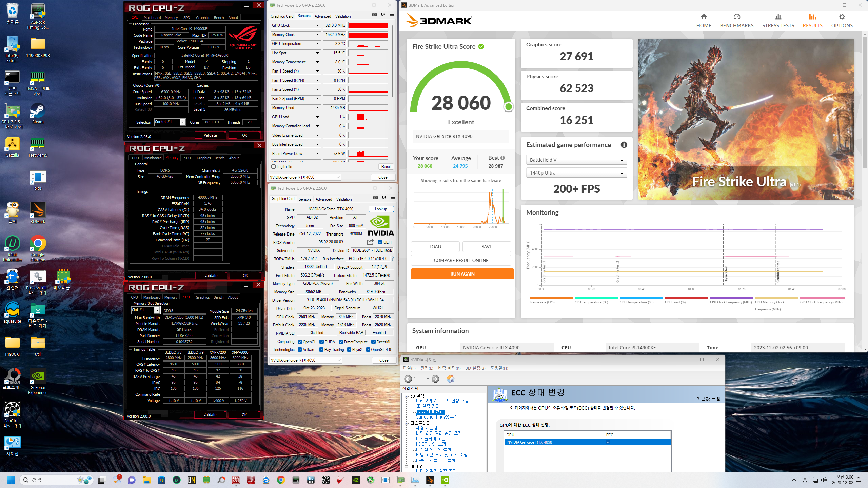The image size is (868, 488).
Task: Enable the Log to file checkbox in GPU-Z
Action: tap(273, 166)
